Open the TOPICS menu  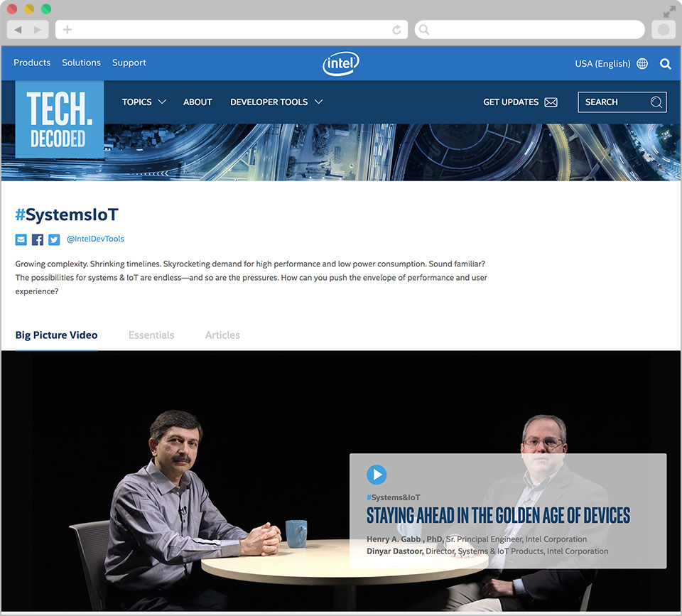(x=136, y=102)
